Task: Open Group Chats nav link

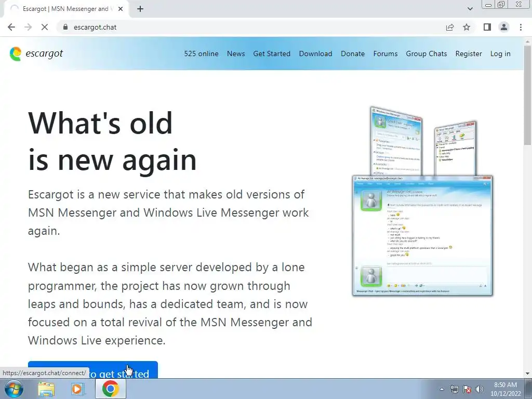Action: click(x=427, y=54)
